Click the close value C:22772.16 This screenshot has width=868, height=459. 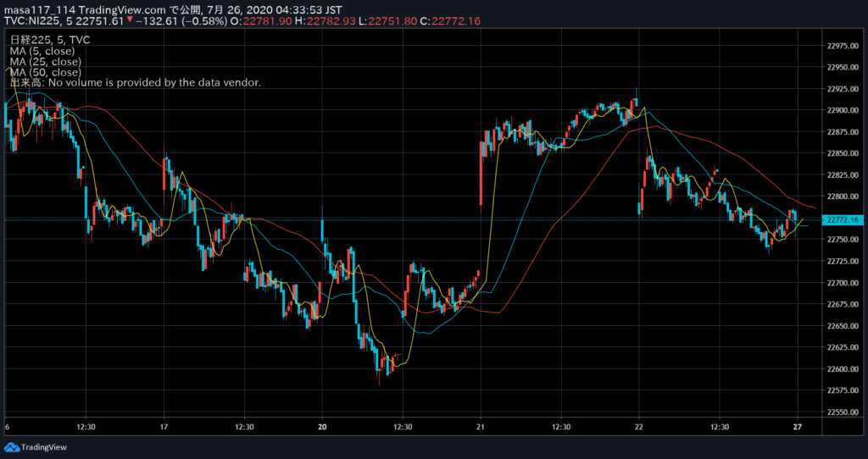(x=450, y=21)
